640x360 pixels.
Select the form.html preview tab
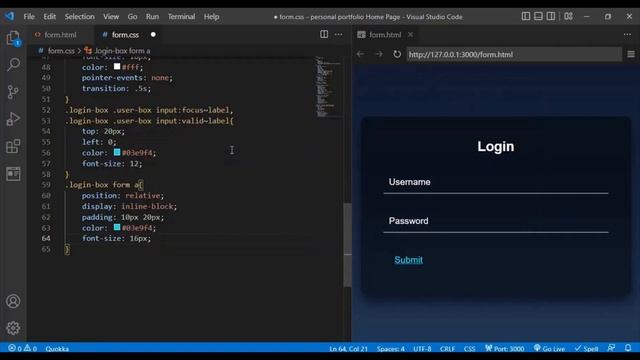[x=385, y=35]
